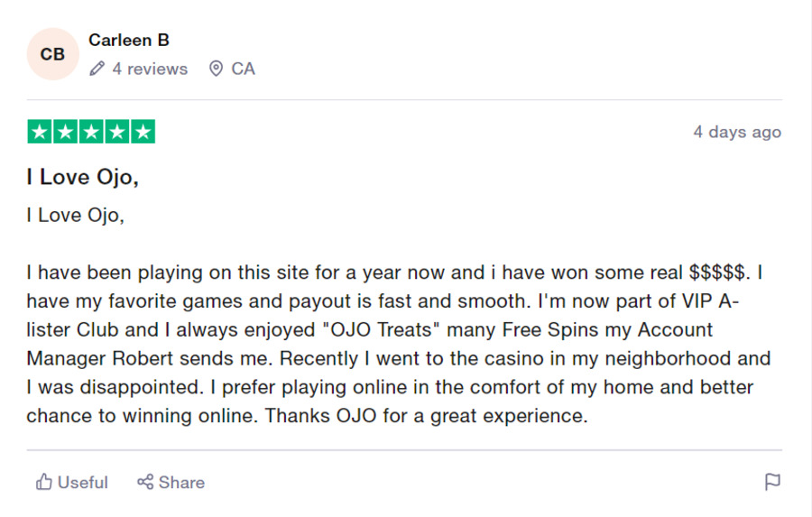This screenshot has height=517, width=812.
Task: Click the second green rating star
Action: pos(65,132)
